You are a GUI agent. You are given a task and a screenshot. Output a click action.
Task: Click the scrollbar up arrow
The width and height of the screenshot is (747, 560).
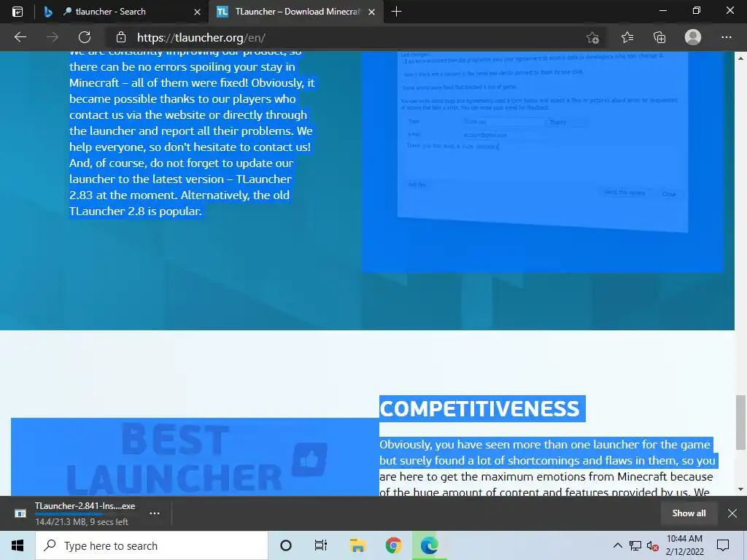point(740,58)
